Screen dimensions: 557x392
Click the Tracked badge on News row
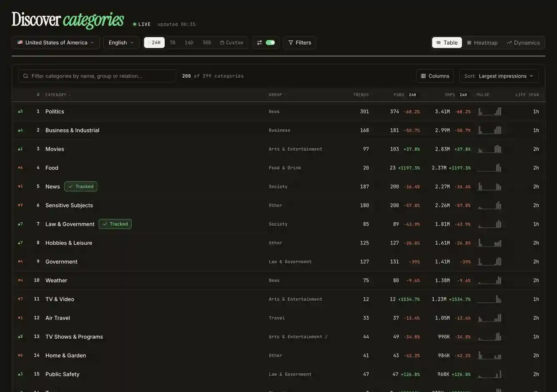pyautogui.click(x=81, y=186)
